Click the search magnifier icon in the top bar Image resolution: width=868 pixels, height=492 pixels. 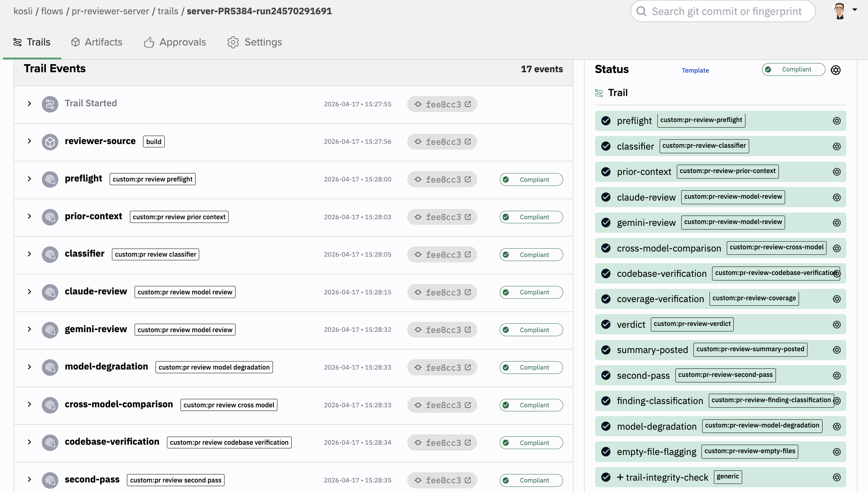click(642, 11)
